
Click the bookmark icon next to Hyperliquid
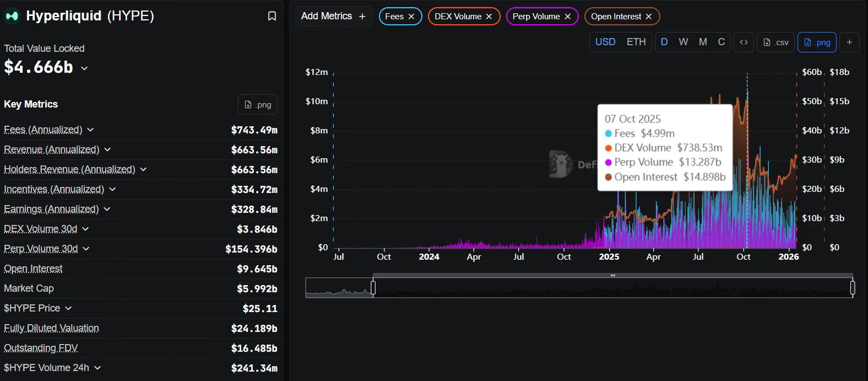tap(272, 17)
